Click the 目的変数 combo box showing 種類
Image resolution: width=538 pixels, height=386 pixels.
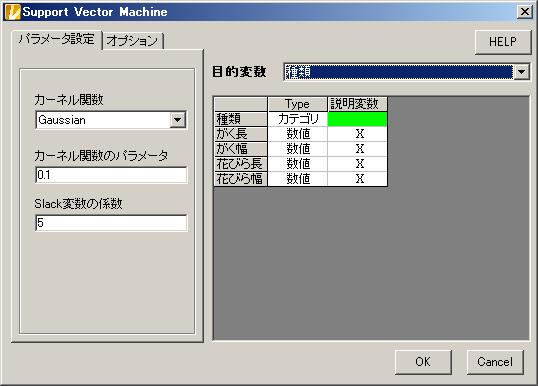407,72
